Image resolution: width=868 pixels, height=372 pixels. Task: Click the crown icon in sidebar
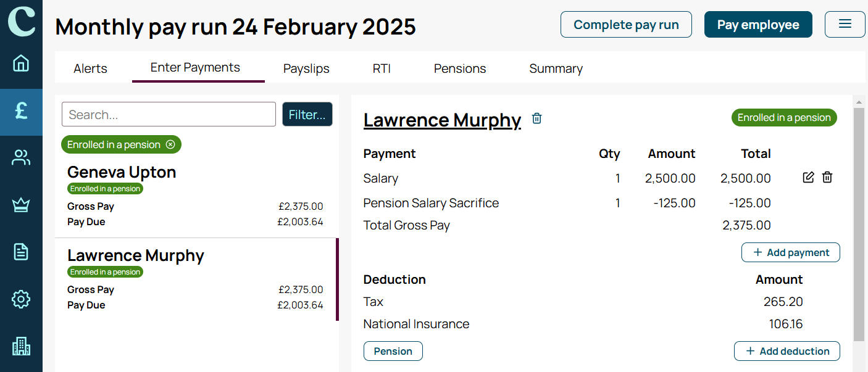[21, 205]
